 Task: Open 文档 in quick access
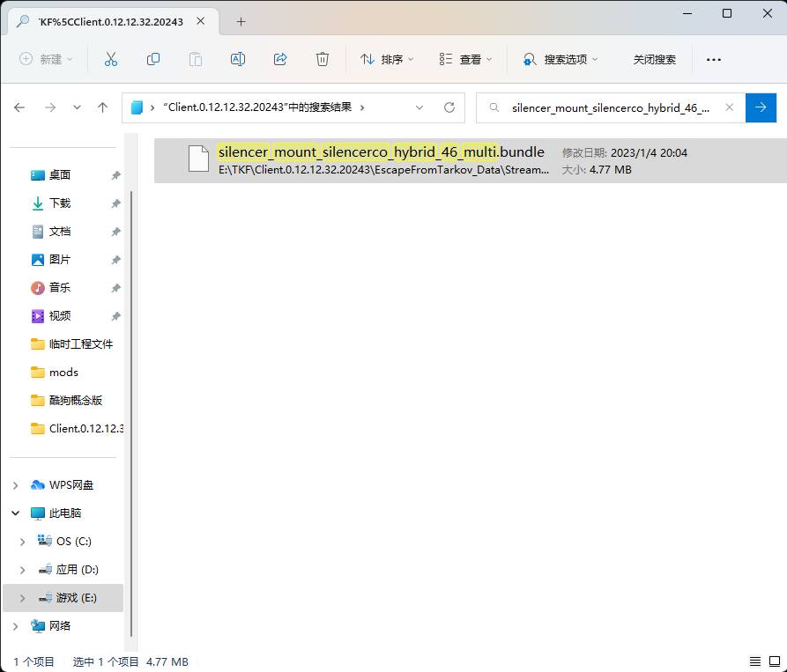[x=60, y=231]
